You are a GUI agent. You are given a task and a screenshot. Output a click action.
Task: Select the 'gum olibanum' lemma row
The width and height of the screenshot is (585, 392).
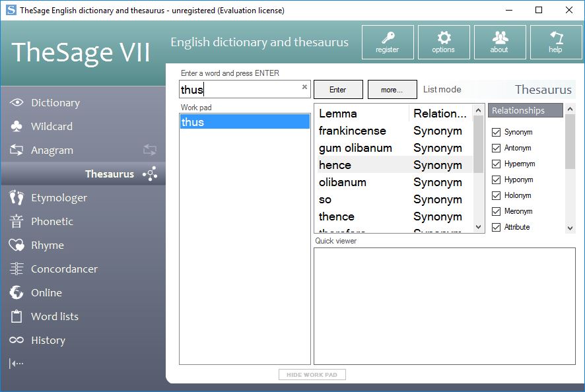[x=394, y=148]
